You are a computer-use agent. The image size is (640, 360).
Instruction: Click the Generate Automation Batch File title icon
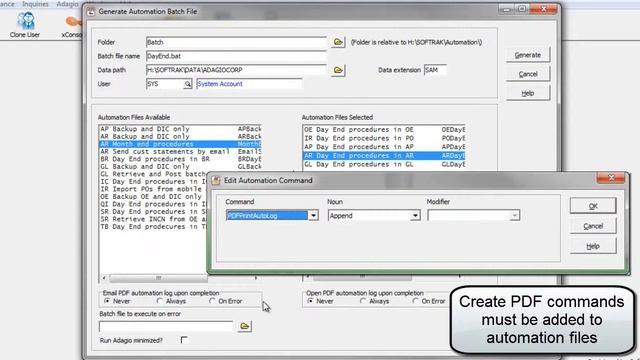[91, 12]
